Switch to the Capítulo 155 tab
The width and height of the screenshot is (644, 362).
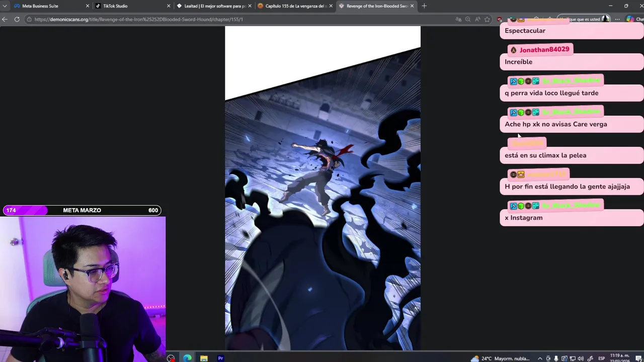pyautogui.click(x=295, y=6)
